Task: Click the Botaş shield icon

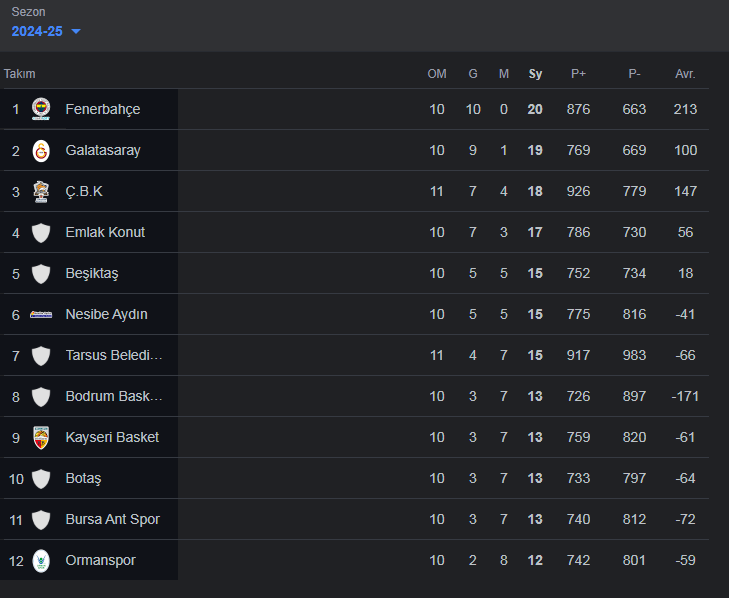Action: click(41, 478)
